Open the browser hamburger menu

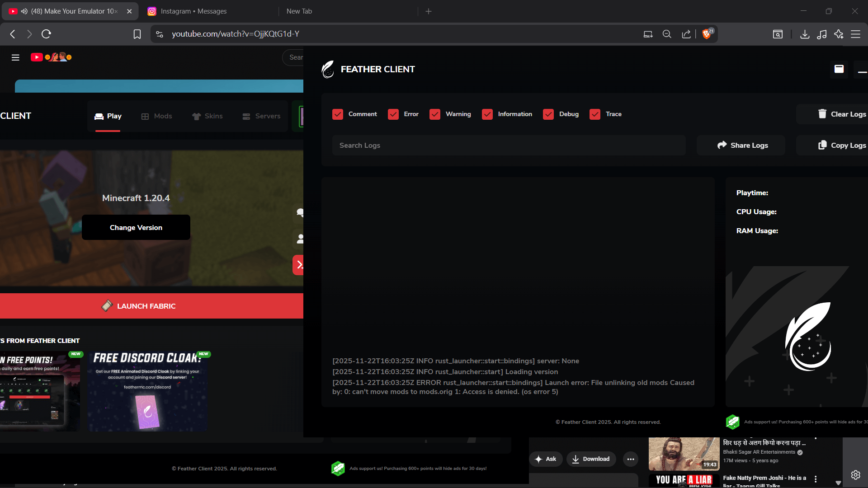pos(856,34)
